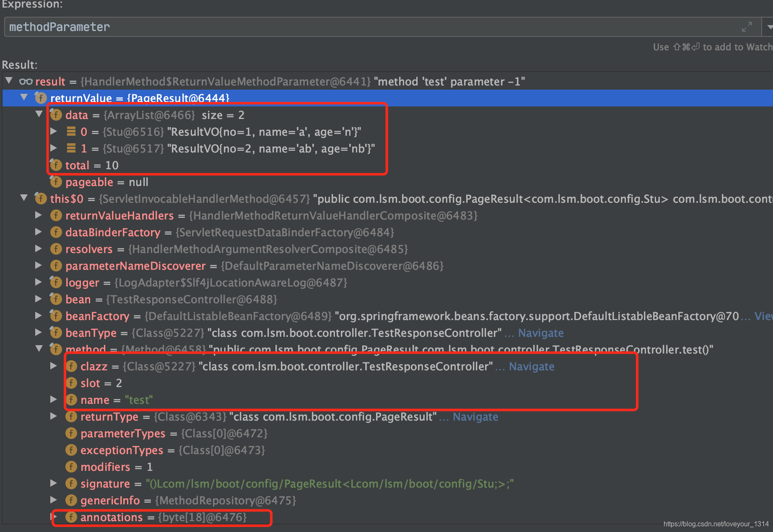Select the exceptionTypes Class[0]@6473 row
Screen dimensions: 773x532
pos(387,450)
